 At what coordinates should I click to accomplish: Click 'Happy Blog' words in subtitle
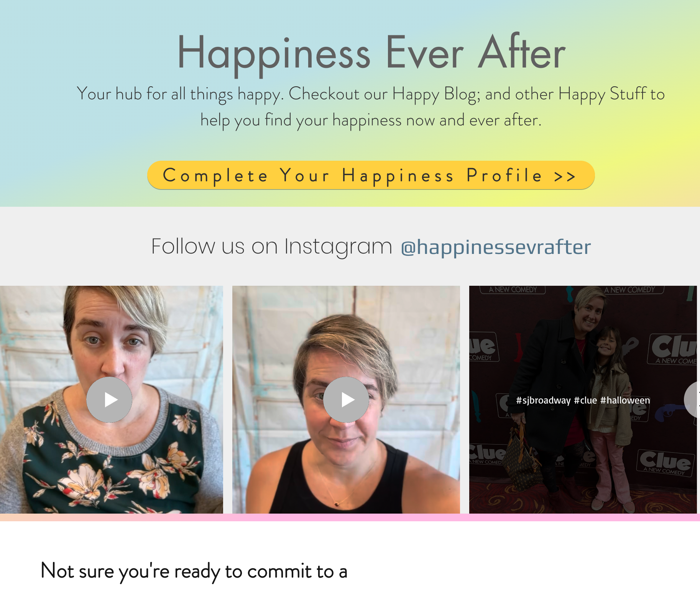436,94
